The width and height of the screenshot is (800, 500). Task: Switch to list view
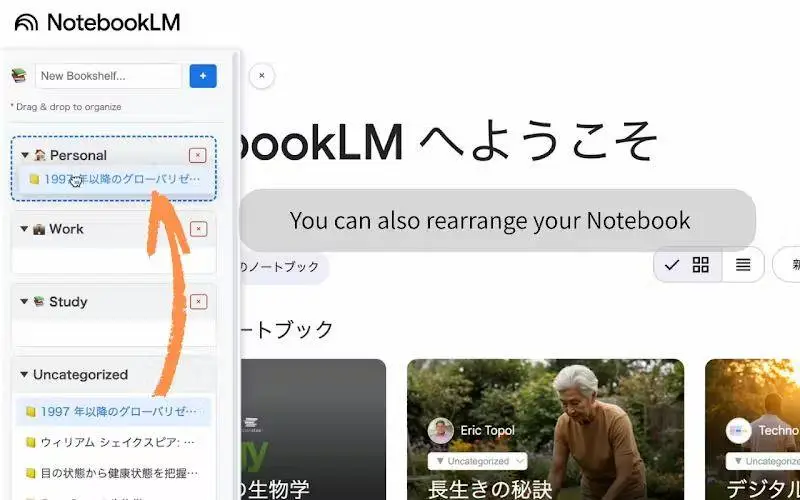[x=743, y=265]
